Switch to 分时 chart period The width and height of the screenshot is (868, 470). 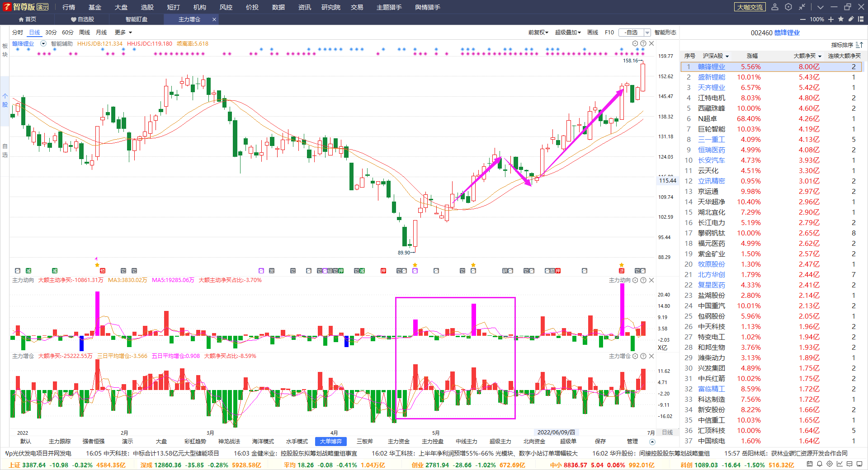[18, 33]
